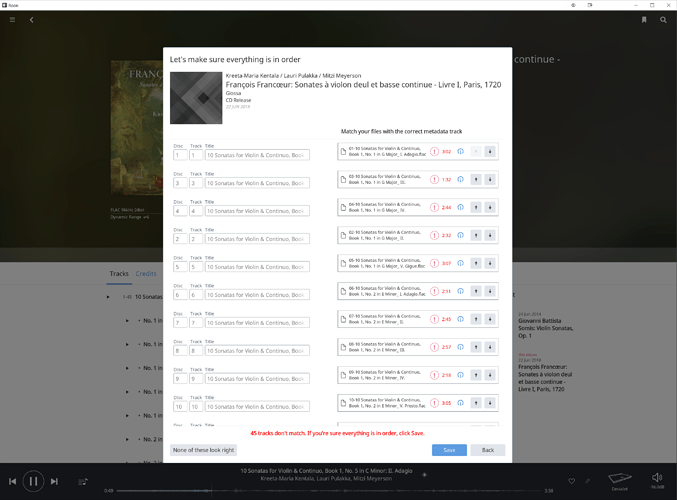The width and height of the screenshot is (677, 500).
Task: Click the 0:49 elapsed time readout
Action: [x=108, y=491]
